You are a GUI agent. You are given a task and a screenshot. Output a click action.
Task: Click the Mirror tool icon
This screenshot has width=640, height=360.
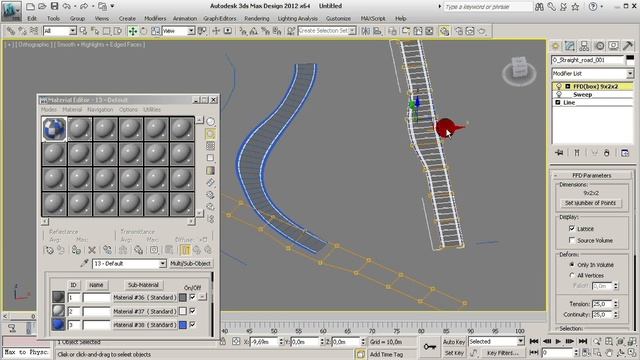(365, 31)
